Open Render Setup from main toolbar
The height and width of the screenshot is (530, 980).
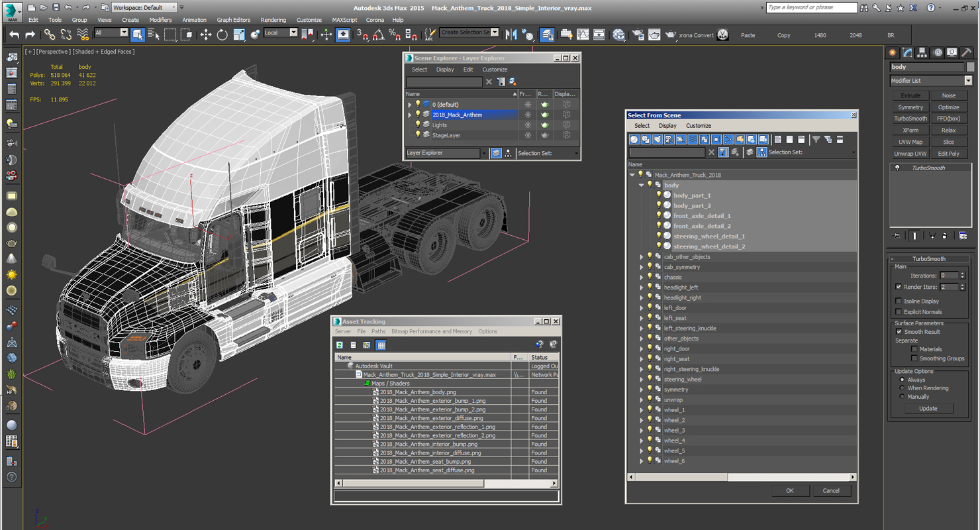click(x=638, y=35)
